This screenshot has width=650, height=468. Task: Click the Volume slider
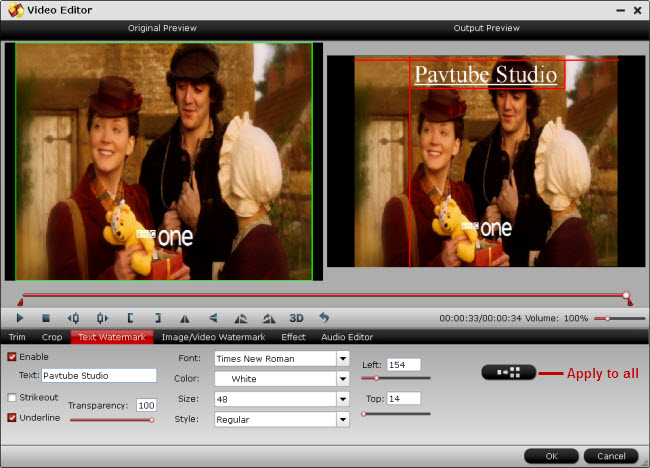pos(619,318)
